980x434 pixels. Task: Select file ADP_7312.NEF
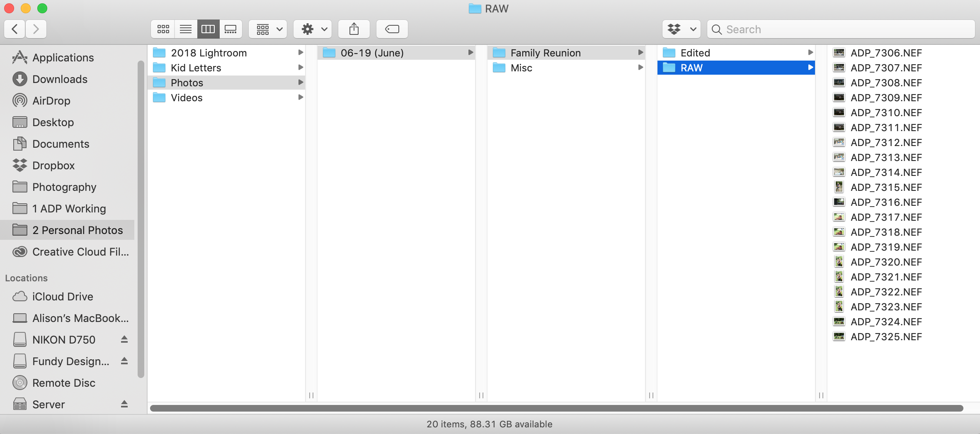click(886, 142)
